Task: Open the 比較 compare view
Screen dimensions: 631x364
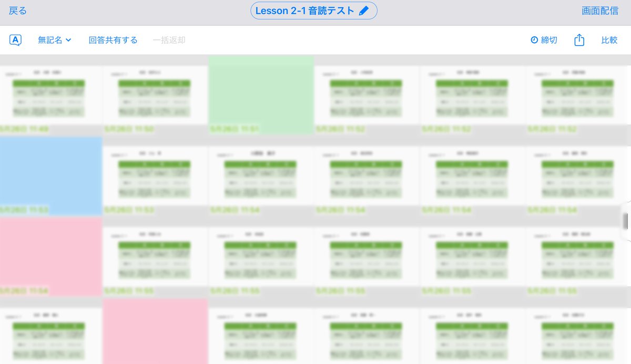Action: (x=609, y=40)
